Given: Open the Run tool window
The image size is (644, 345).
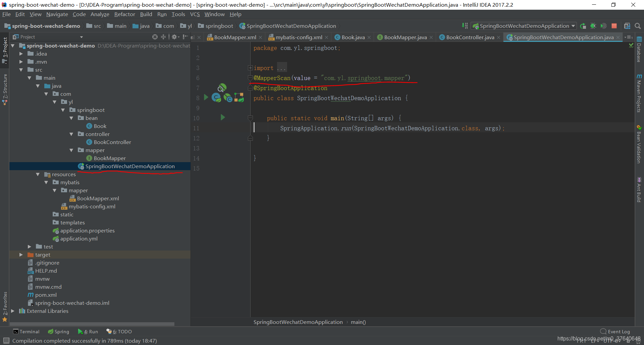Looking at the screenshot, I should pyautogui.click(x=88, y=332).
